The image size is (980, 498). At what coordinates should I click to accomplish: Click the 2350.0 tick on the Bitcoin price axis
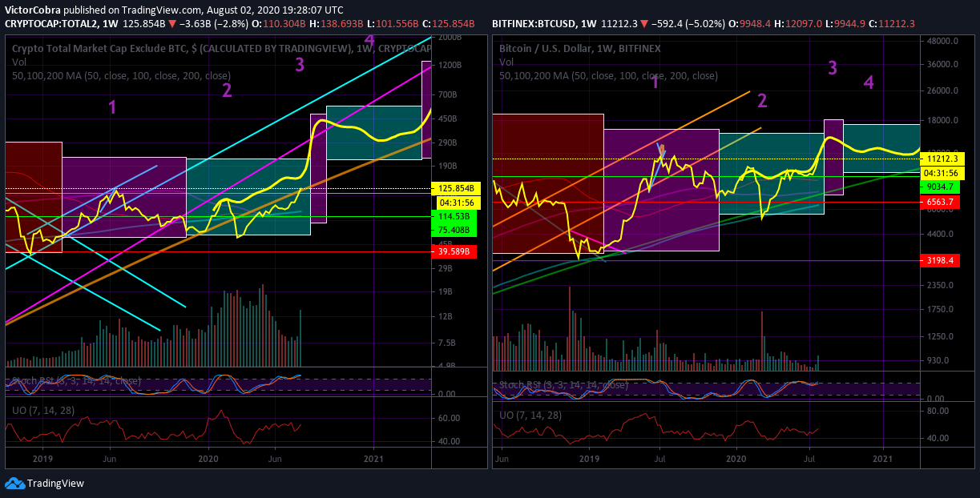point(939,284)
